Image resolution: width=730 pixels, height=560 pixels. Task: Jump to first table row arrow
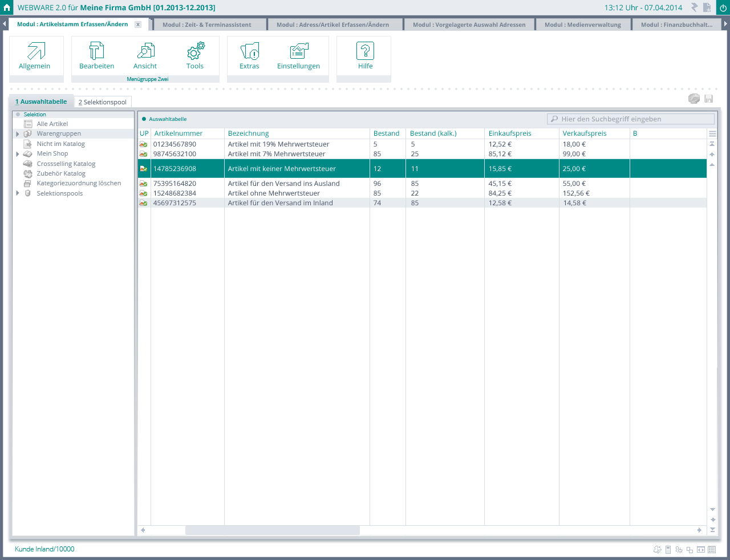tap(712, 144)
